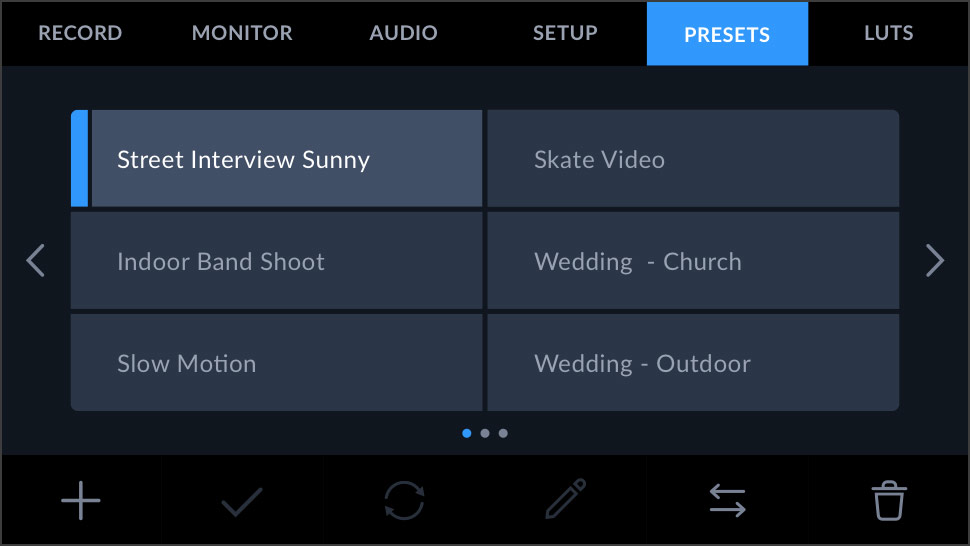
Task: Select the Street Interview Sunny preset
Action: pos(277,158)
